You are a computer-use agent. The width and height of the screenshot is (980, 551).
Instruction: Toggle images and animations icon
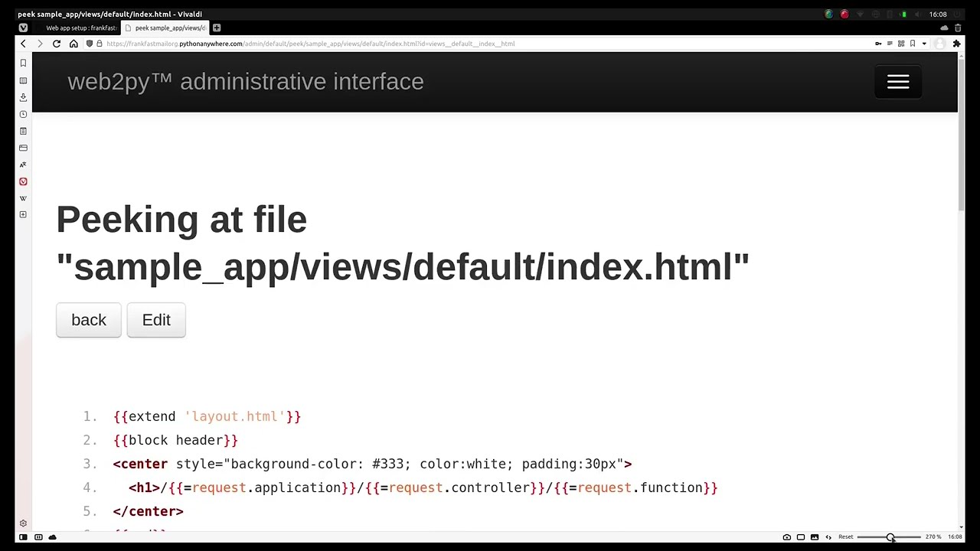click(815, 537)
